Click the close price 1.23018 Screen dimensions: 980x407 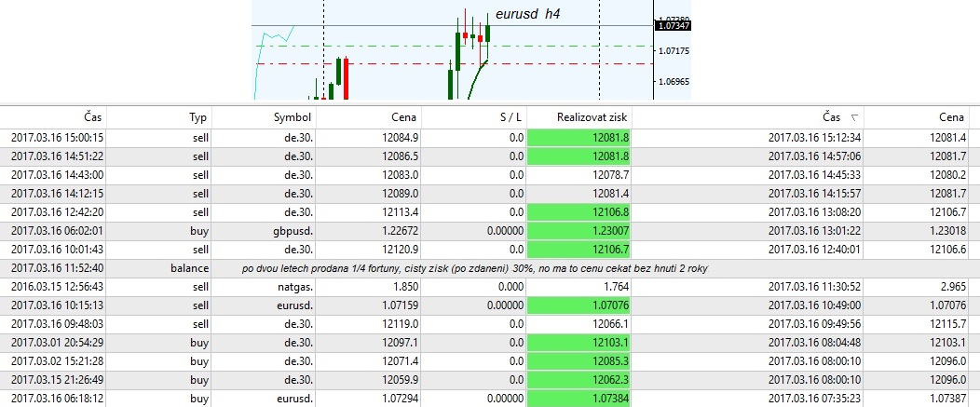947,231
